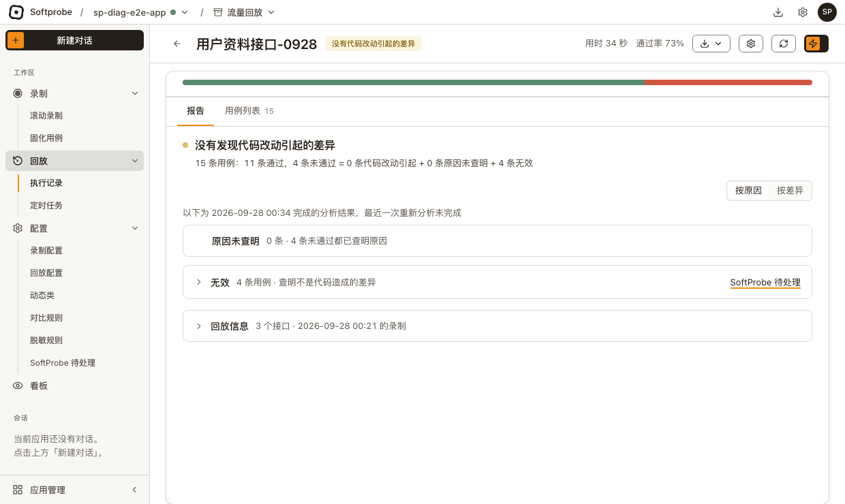Open the SP user avatar menu
The height and width of the screenshot is (504, 845).
827,12
